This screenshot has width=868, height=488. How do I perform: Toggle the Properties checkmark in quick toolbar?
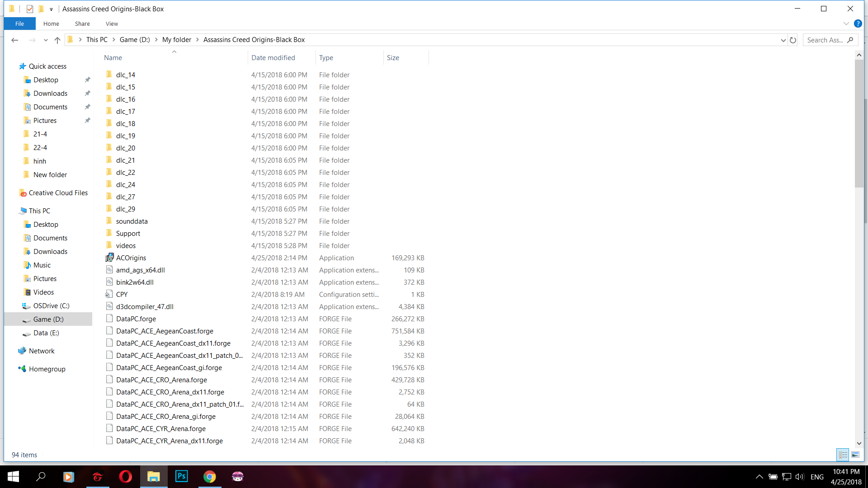[30, 9]
